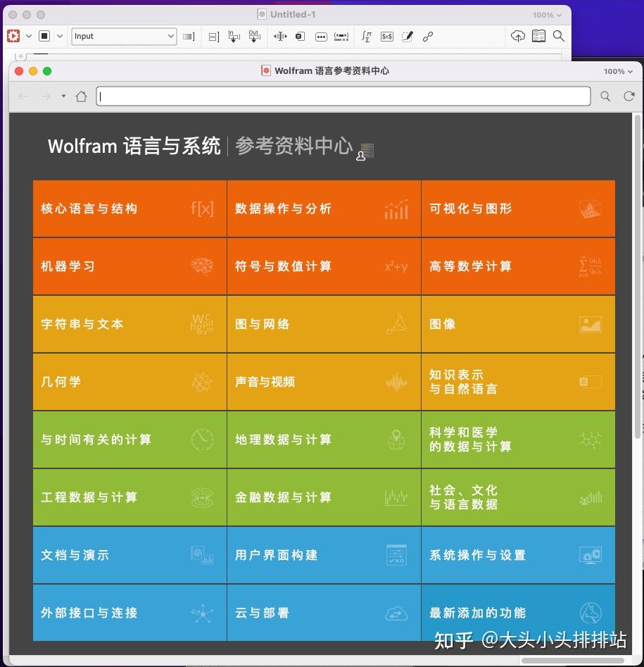Open the 100% zoom dropdown of Untitled-1 window

pos(547,15)
